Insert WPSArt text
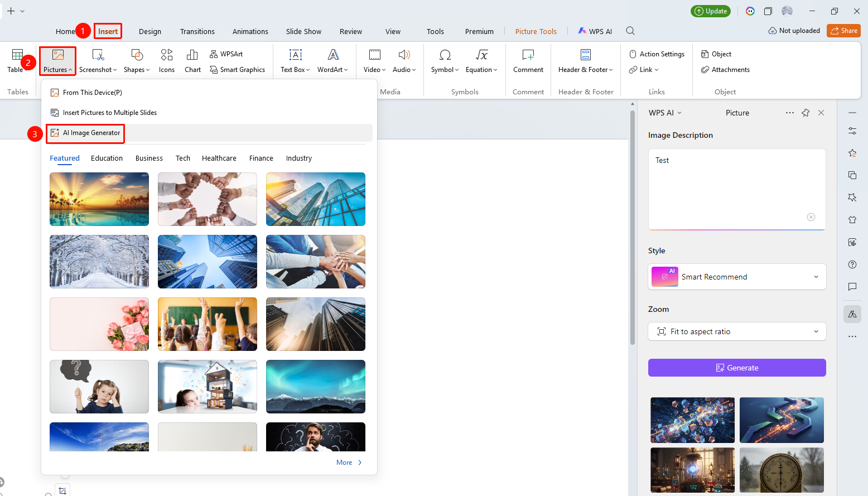Viewport: 868px width, 496px height. click(226, 54)
